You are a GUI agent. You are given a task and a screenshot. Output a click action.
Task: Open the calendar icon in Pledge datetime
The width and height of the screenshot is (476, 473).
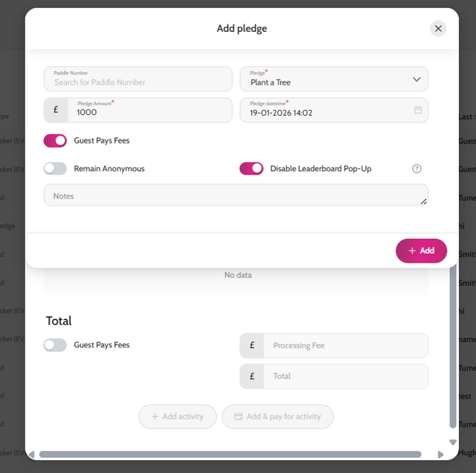tap(418, 110)
